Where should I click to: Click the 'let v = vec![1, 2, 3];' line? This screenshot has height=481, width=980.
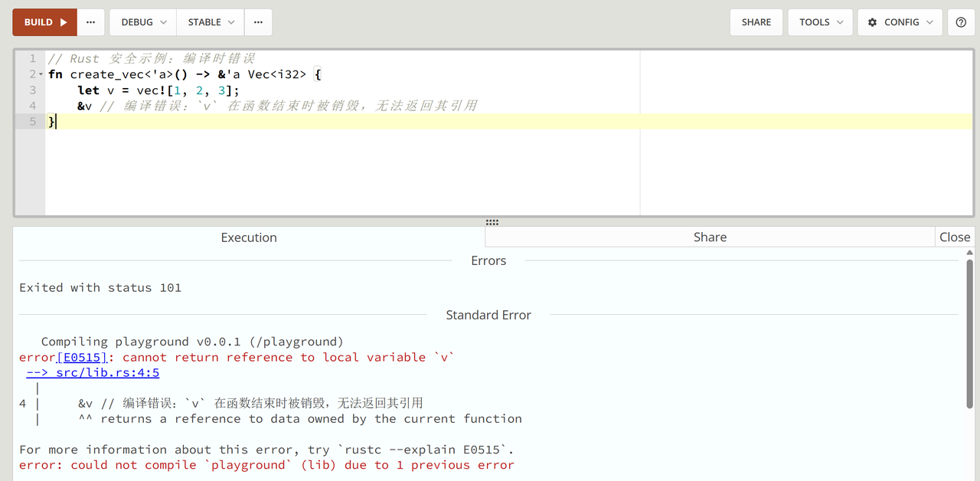158,90
